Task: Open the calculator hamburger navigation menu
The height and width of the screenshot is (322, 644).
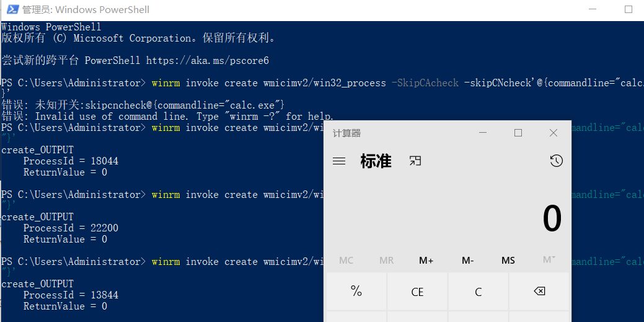Action: 339,161
